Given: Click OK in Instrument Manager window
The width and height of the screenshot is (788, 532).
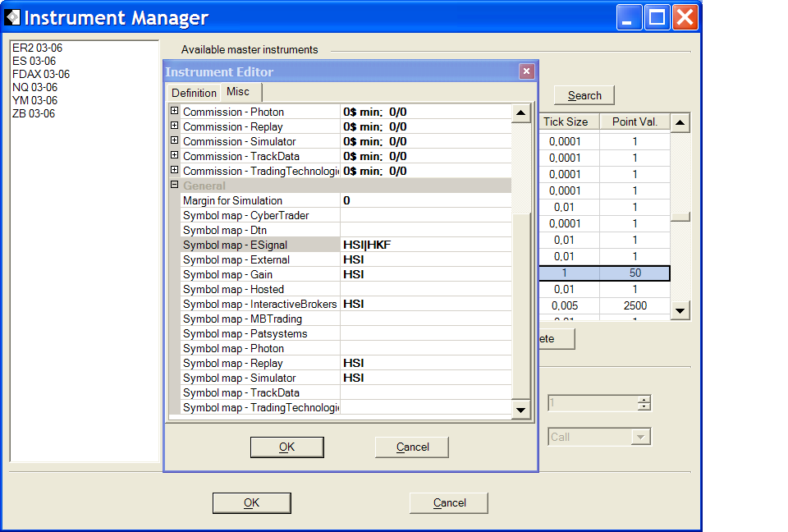Looking at the screenshot, I should (x=251, y=502).
